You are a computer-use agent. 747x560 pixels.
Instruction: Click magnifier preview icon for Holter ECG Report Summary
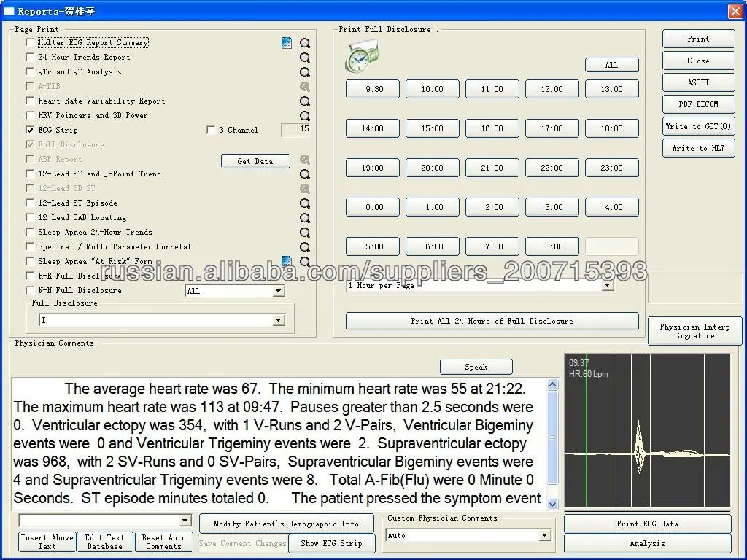[305, 43]
